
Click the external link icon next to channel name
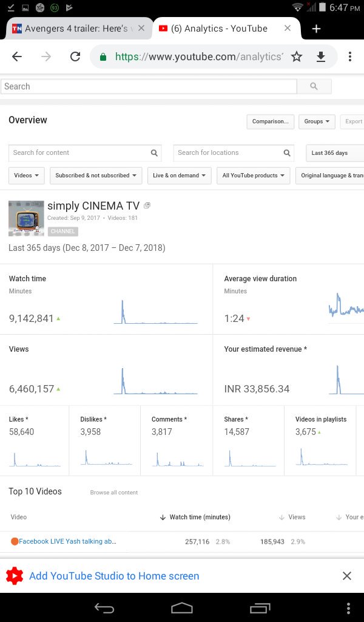coord(147,205)
